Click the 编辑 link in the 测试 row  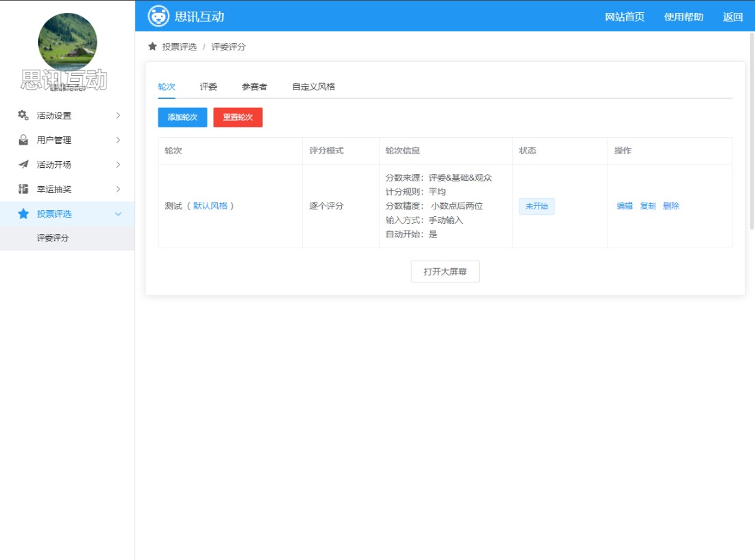625,206
